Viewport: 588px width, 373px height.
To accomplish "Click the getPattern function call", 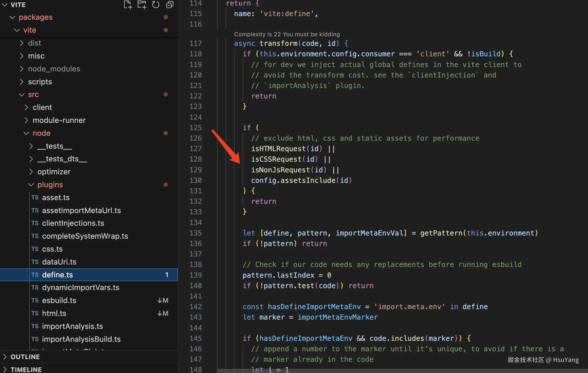I will [441, 233].
